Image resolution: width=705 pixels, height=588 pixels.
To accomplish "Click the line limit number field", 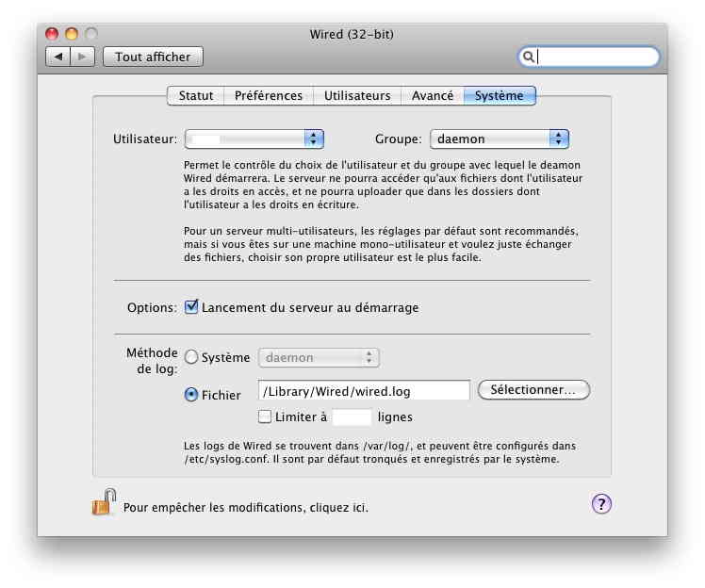I will 352,417.
